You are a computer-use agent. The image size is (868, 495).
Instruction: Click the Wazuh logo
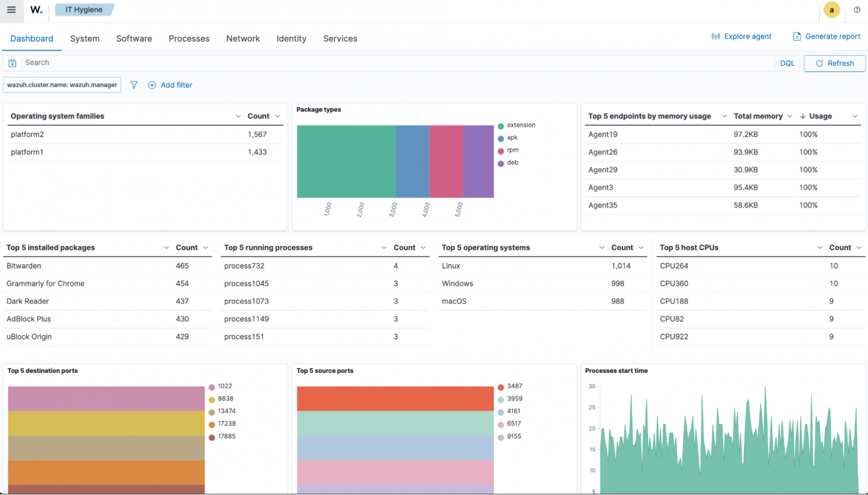pyautogui.click(x=36, y=10)
